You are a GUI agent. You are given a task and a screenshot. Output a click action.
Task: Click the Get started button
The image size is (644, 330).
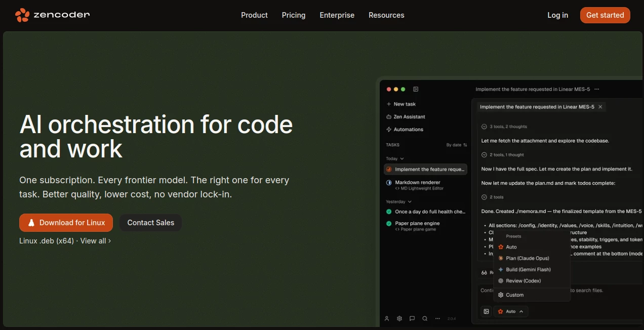coord(605,15)
